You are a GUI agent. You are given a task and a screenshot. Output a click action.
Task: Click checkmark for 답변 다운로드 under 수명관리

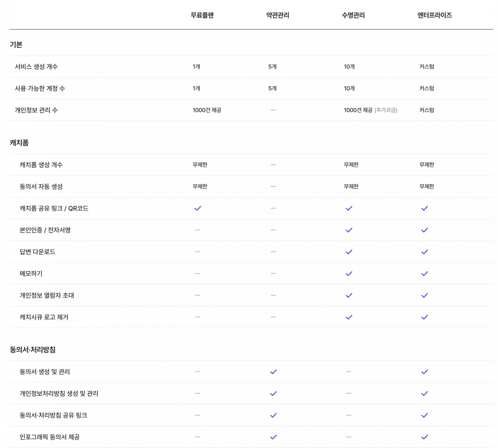click(349, 252)
